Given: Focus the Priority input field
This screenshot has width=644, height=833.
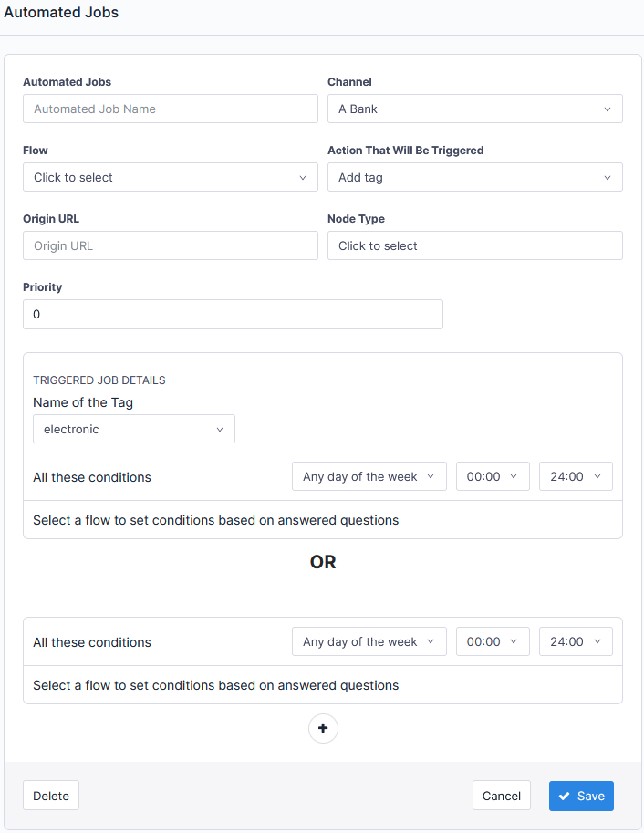Looking at the screenshot, I should click(x=233, y=314).
